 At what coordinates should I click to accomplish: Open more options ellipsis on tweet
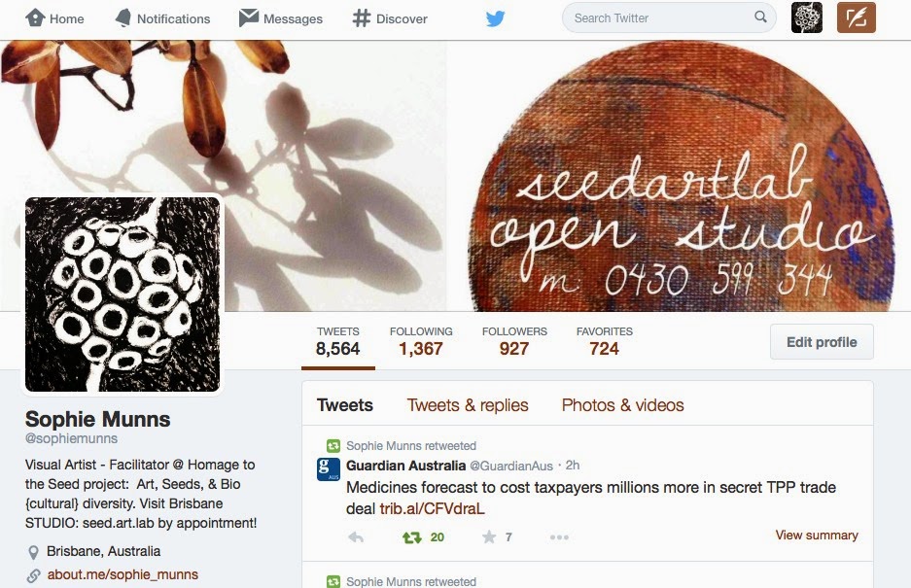[559, 537]
